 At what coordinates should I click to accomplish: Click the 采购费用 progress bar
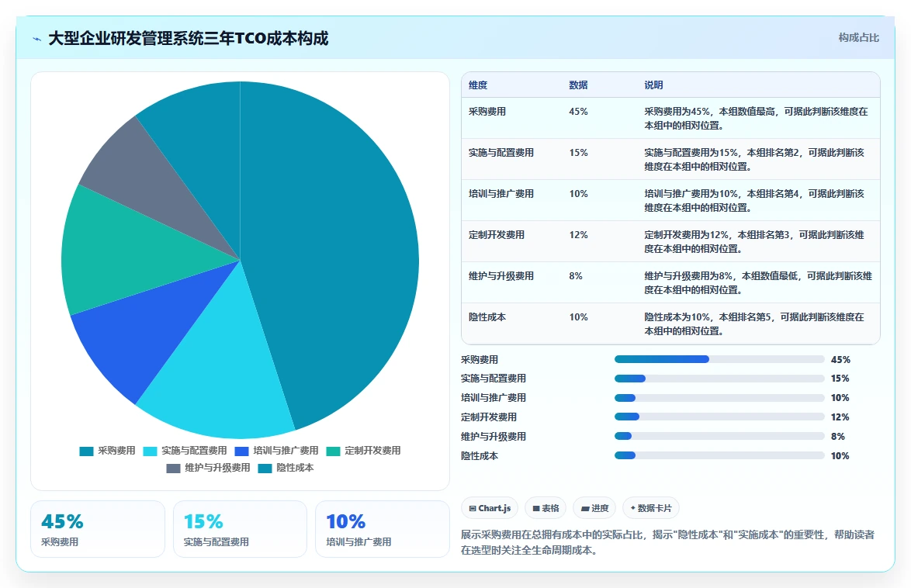point(719,360)
